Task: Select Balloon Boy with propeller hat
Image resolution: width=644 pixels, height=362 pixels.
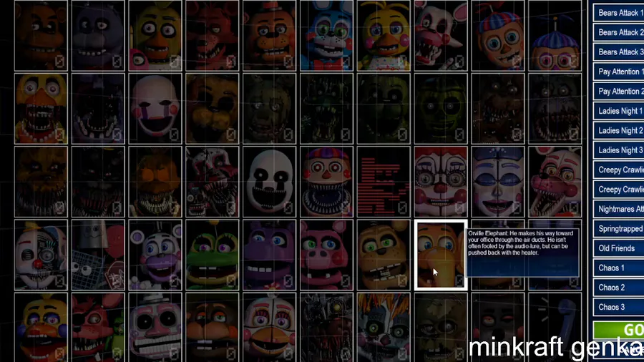Action: pos(497,35)
